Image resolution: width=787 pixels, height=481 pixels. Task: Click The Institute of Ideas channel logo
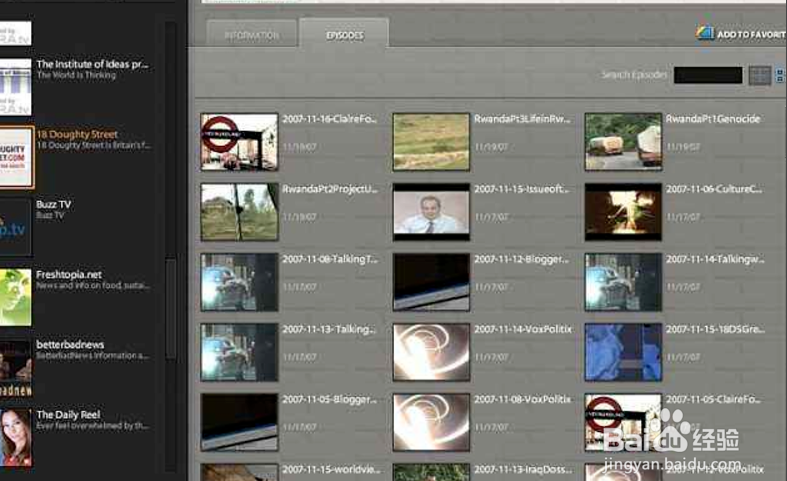pos(16,87)
